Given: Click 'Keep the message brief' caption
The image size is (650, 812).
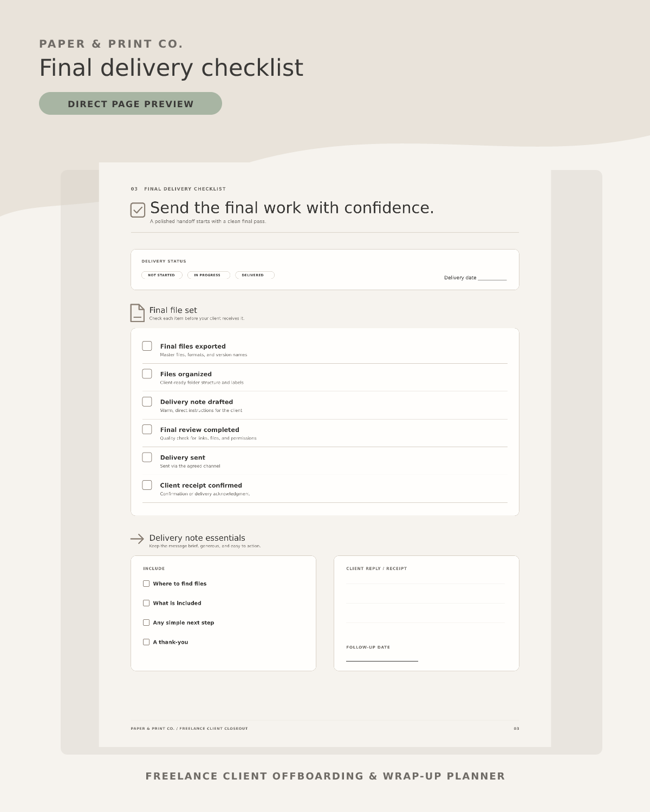Looking at the screenshot, I should click(x=205, y=546).
